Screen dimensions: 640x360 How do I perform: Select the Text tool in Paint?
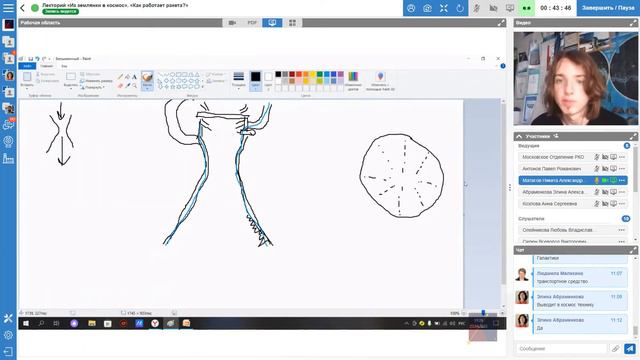(x=134, y=77)
